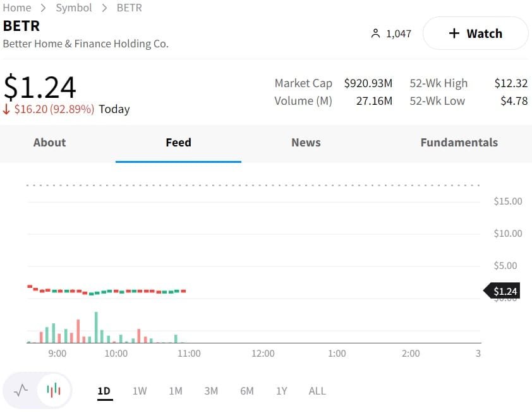Viewport: 532px width, 416px height.
Task: Click the BETR breadcrumb text
Action: point(130,8)
